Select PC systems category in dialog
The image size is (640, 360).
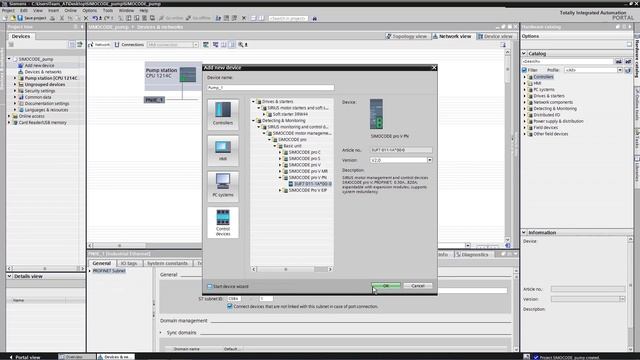(x=223, y=186)
